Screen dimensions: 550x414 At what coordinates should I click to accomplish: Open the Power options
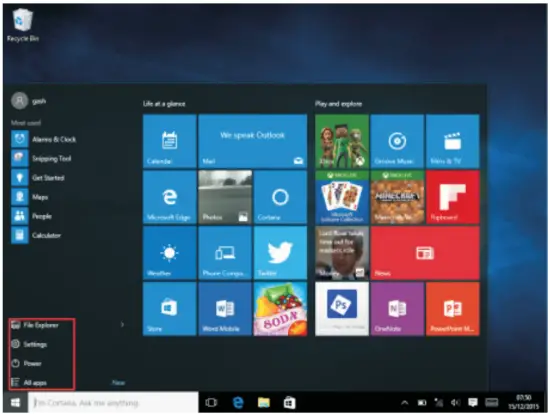click(x=27, y=363)
